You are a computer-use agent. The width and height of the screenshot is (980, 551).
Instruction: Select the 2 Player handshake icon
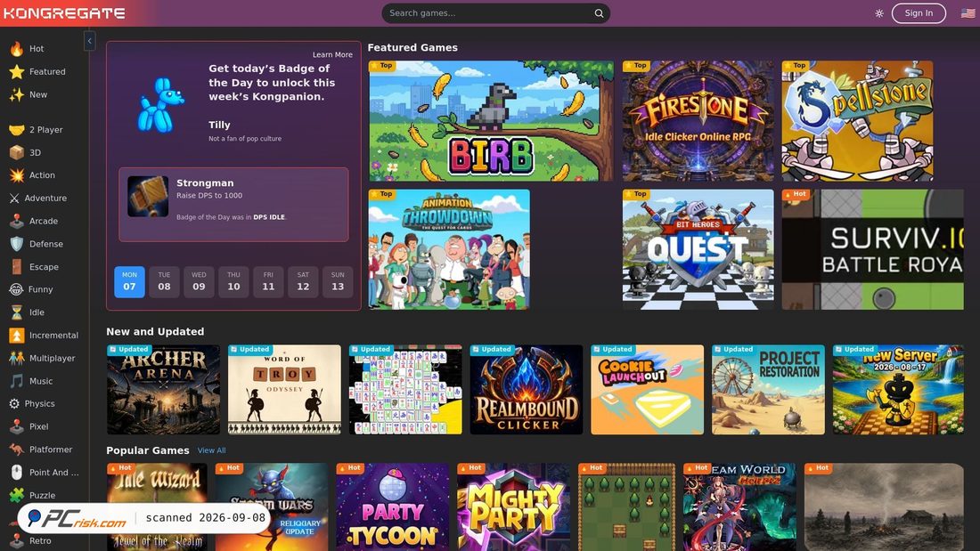point(17,130)
